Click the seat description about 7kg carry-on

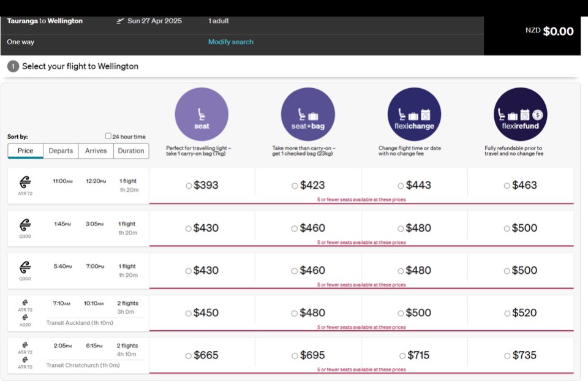198,151
